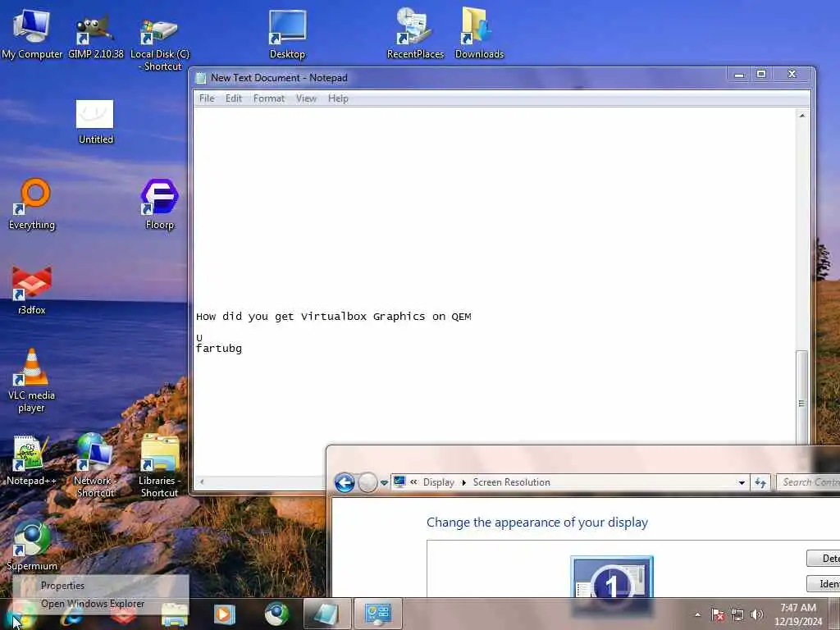The width and height of the screenshot is (840, 630).
Task: Click the Windows Media Player taskbar icon
Action: pos(225,614)
